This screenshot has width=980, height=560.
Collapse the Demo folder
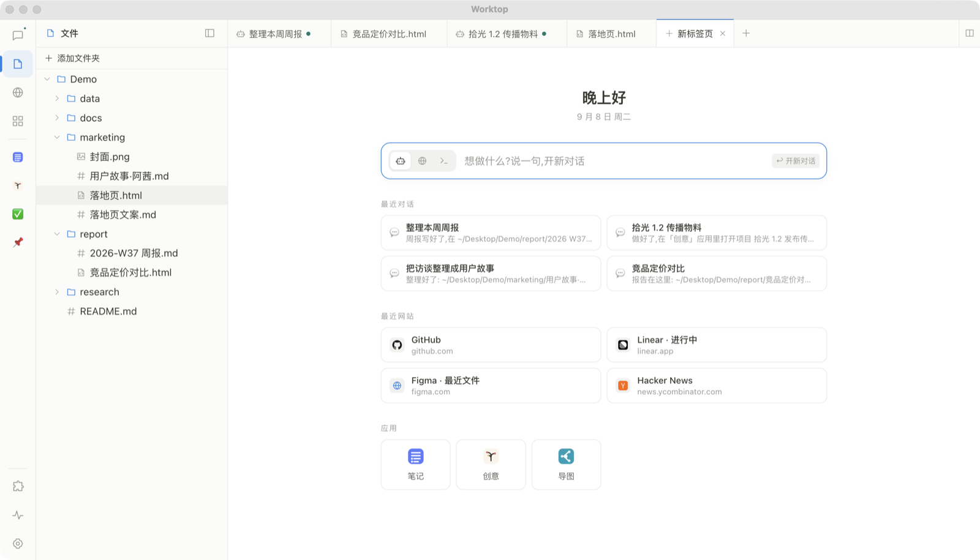coord(47,79)
